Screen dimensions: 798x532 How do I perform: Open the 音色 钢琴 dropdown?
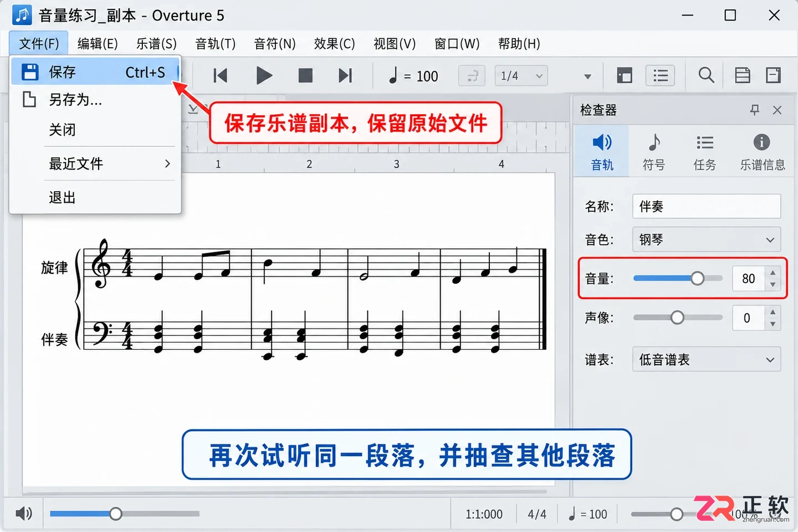point(707,239)
